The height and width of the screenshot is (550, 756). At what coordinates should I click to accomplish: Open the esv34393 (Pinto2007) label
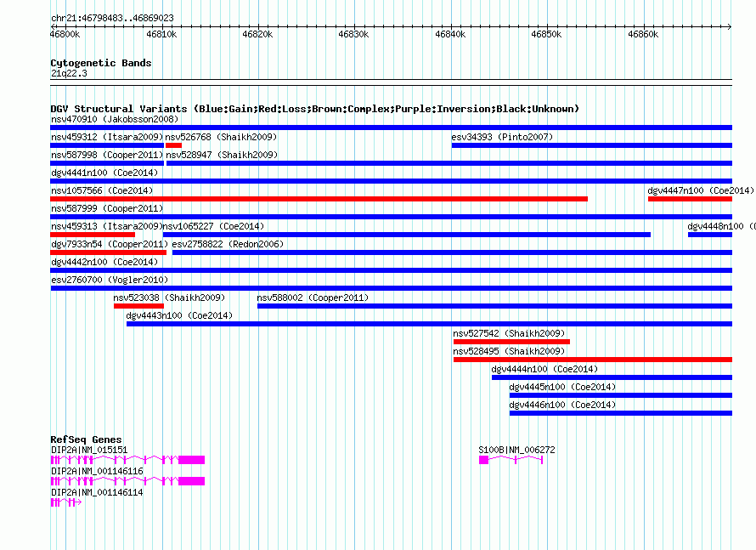point(502,137)
